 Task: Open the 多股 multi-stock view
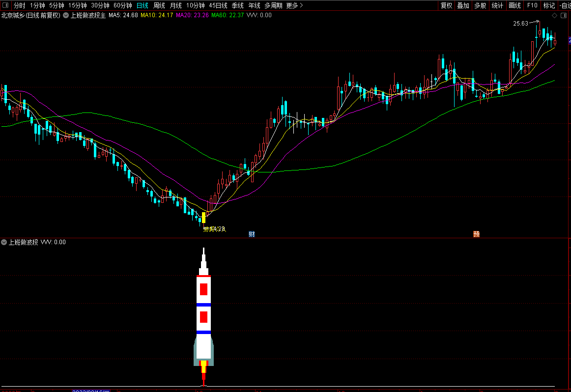tap(480, 5)
